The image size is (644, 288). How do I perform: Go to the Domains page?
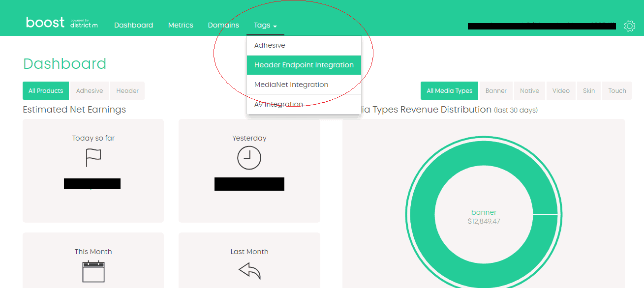(x=223, y=25)
